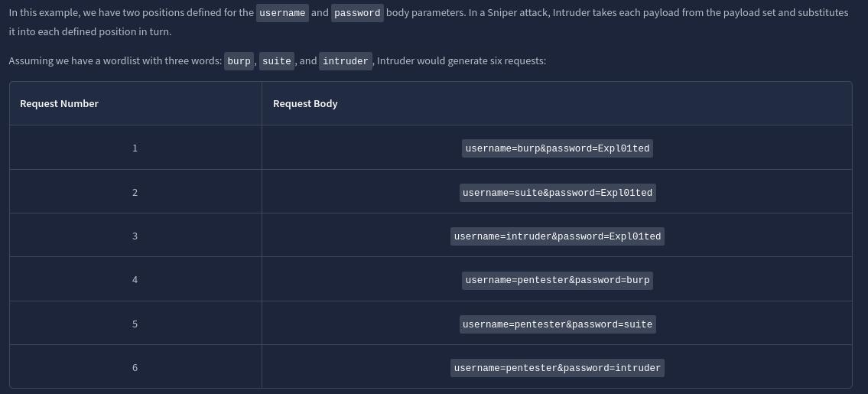Click request number 1 in the table

tap(135, 148)
